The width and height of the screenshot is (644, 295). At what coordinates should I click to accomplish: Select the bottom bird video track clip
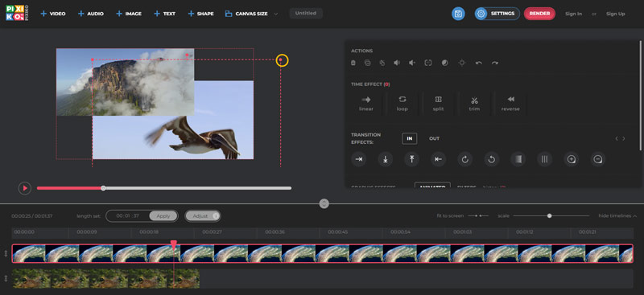(x=106, y=278)
